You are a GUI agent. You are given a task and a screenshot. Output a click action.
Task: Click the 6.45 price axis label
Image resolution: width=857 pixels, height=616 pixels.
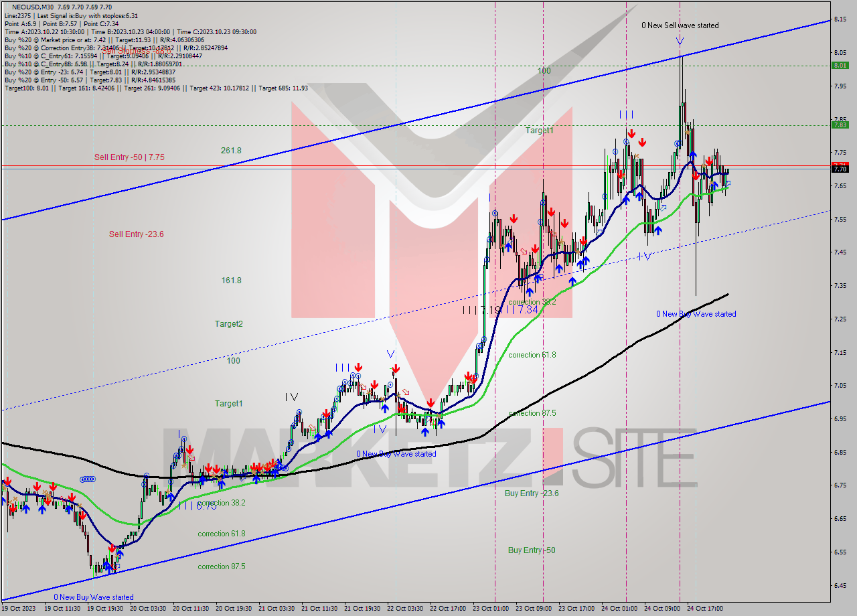pos(840,585)
